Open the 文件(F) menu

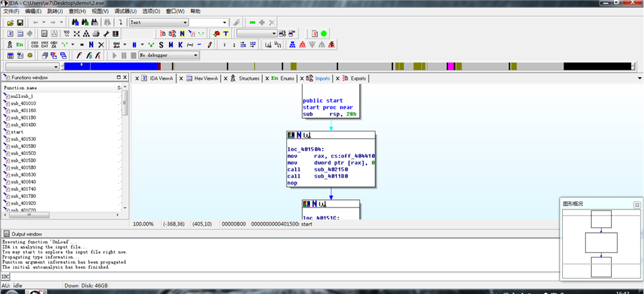coord(11,11)
